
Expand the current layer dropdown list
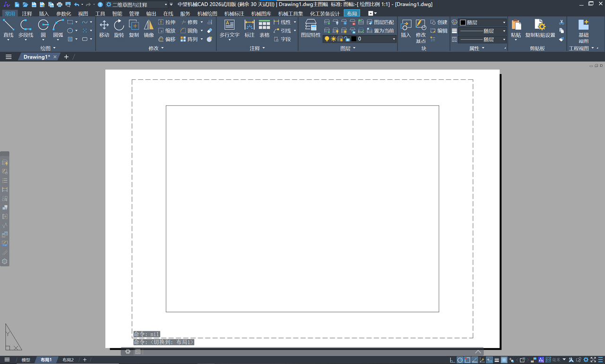tap(394, 39)
